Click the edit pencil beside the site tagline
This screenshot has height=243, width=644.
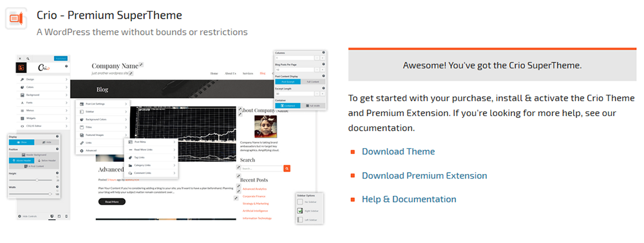131,73
